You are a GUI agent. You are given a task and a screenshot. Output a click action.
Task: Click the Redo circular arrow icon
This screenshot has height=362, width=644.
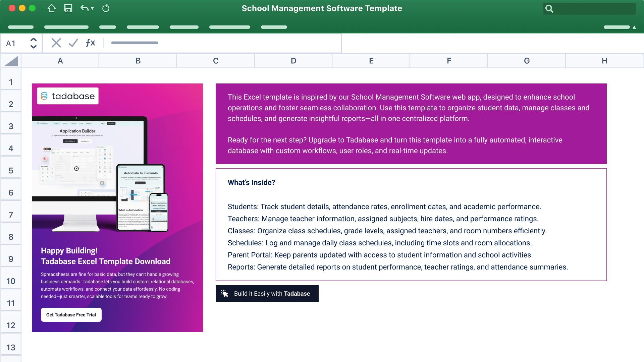tap(106, 8)
